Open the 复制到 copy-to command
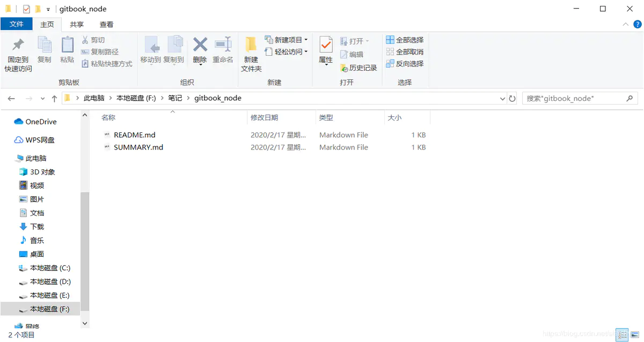The image size is (644, 342). [x=174, y=51]
